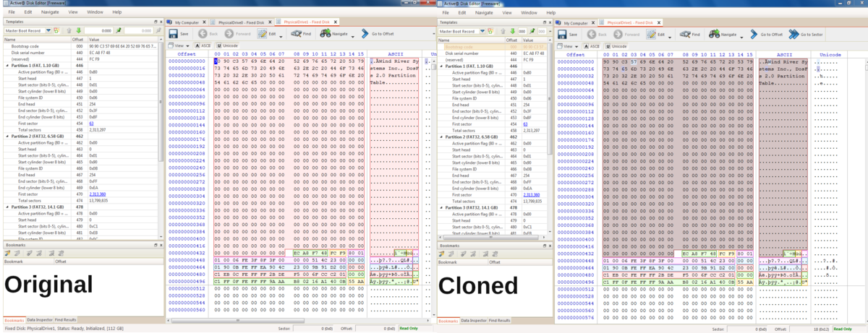Click Navigate binoculars icon in Cloned window
Image resolution: width=868 pixels, height=333 pixels.
click(x=715, y=34)
